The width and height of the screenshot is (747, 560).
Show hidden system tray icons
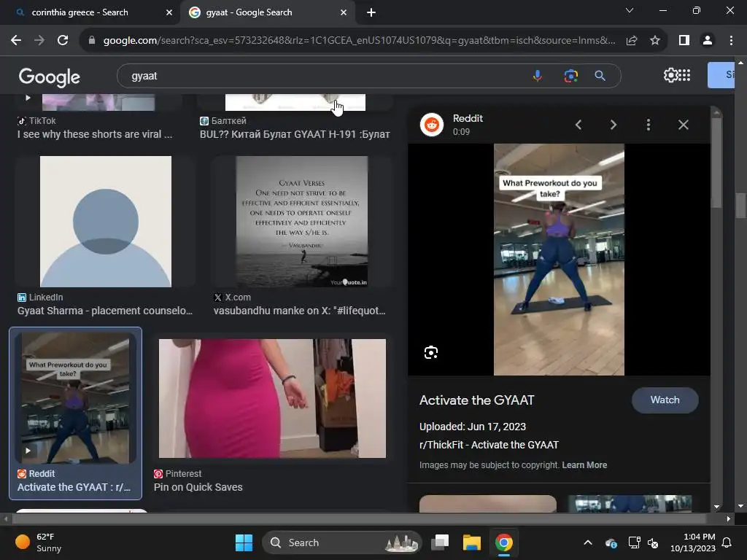click(588, 542)
